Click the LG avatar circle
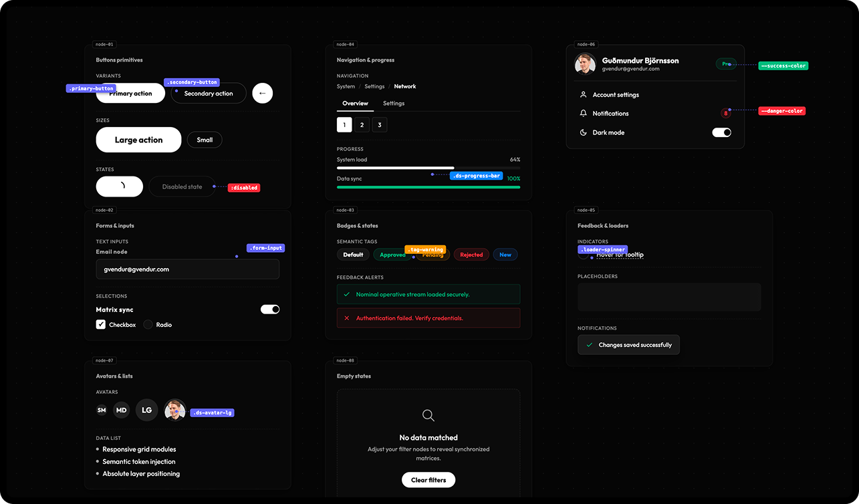 click(x=146, y=410)
